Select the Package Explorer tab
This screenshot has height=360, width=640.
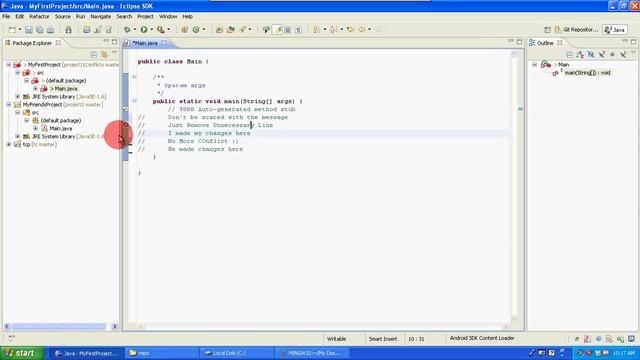(32, 43)
